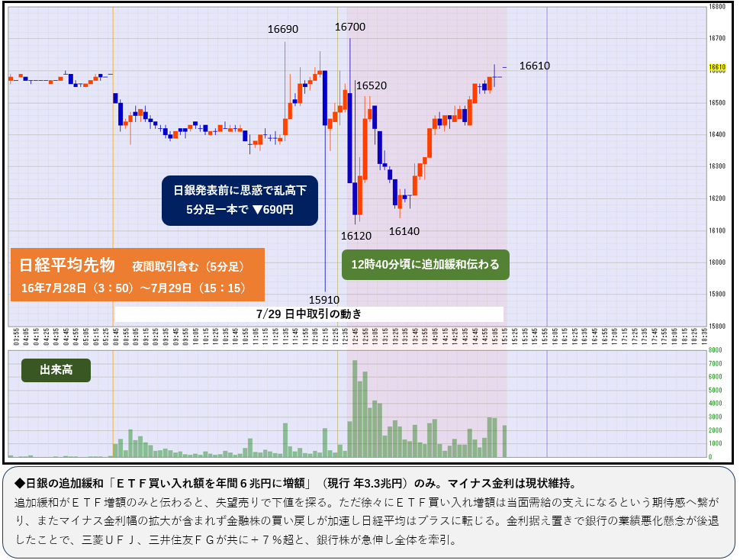
Task: Click the 16690 peak price annotation
Action: [x=282, y=29]
